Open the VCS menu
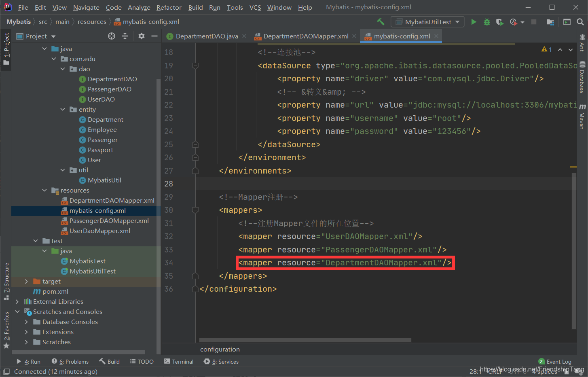Viewport: 588px width, 377px height. pos(255,7)
